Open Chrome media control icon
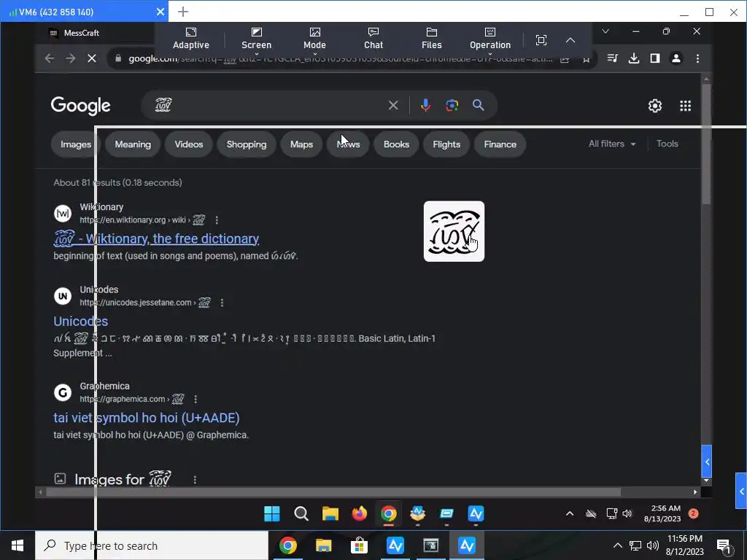Image resolution: width=747 pixels, height=560 pixels. coord(613,58)
